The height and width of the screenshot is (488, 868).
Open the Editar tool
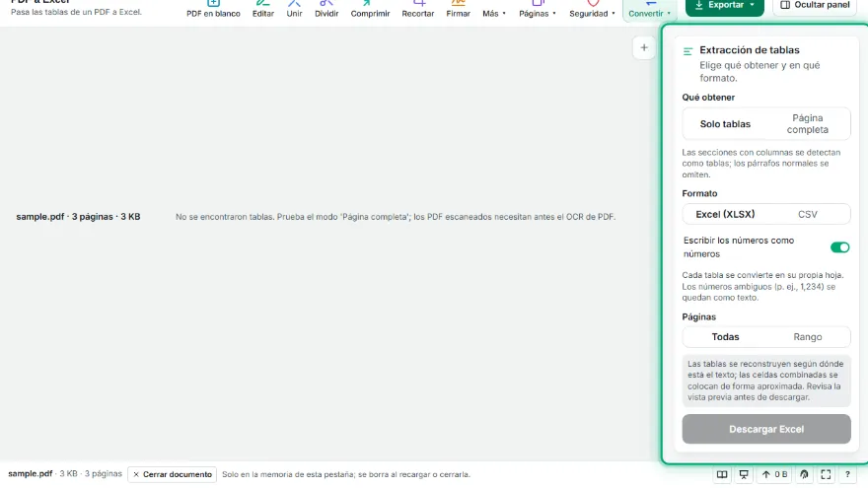[x=263, y=9]
